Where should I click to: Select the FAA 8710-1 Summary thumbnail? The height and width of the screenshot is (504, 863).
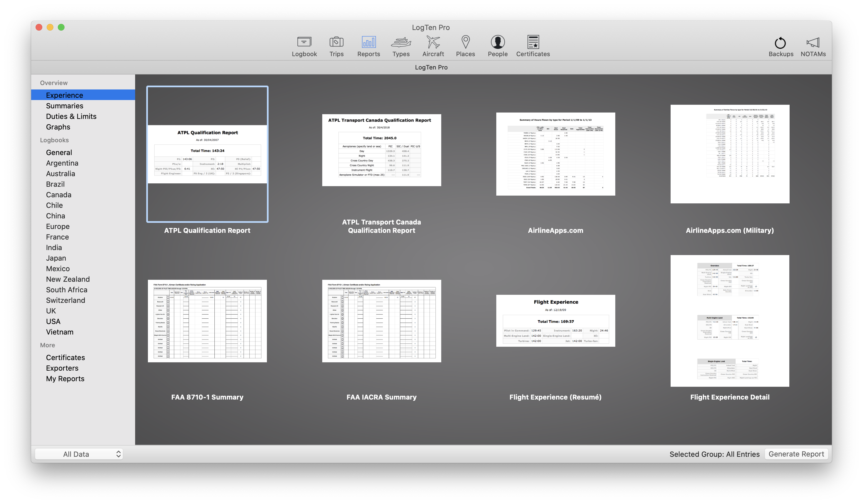[207, 321]
